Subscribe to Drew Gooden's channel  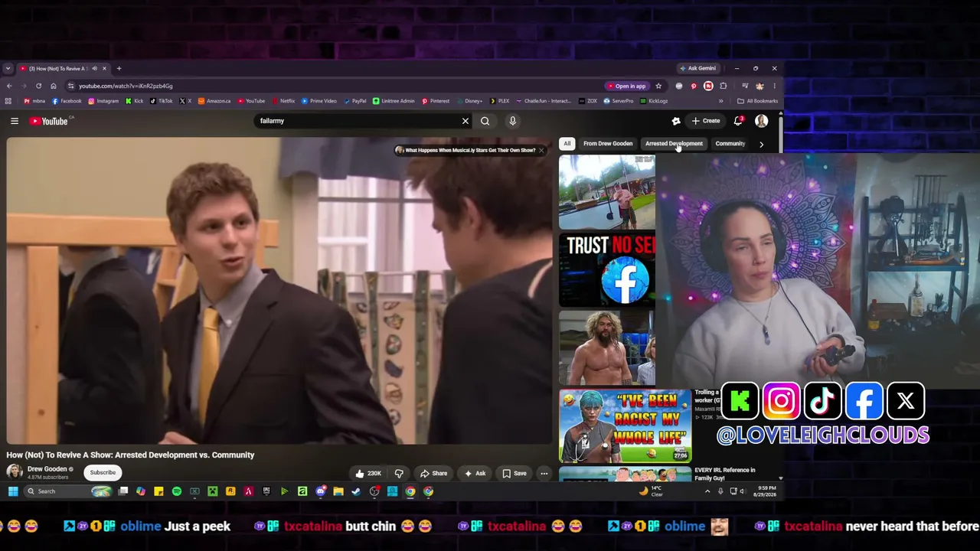coord(103,472)
